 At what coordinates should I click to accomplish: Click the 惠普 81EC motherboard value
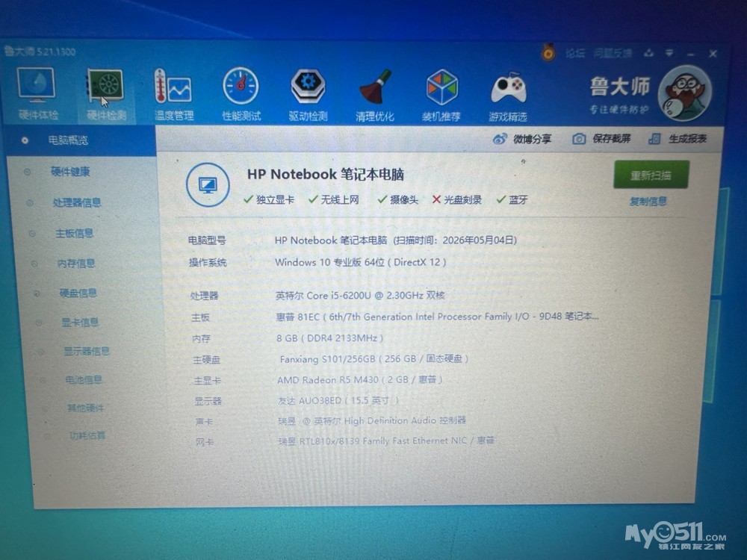[437, 317]
